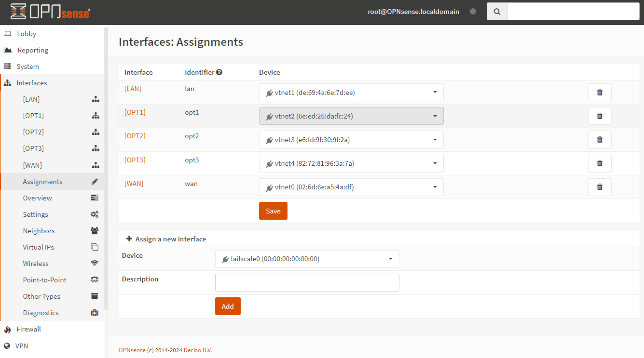Focus the top search input field
644x358 pixels.
coord(574,12)
